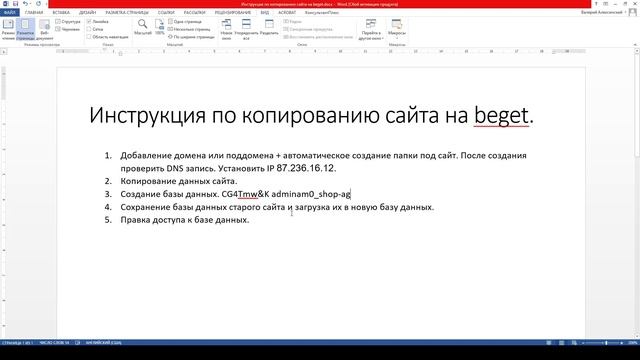Click the tab selector at ruler corner
Screen dimensions: 640x360
click(4, 52)
